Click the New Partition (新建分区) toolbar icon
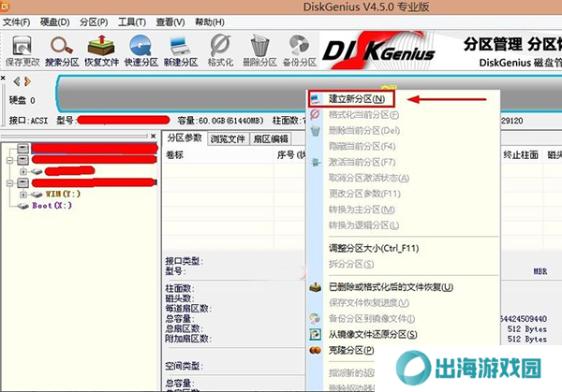This screenshot has width=562, height=392. [x=181, y=51]
